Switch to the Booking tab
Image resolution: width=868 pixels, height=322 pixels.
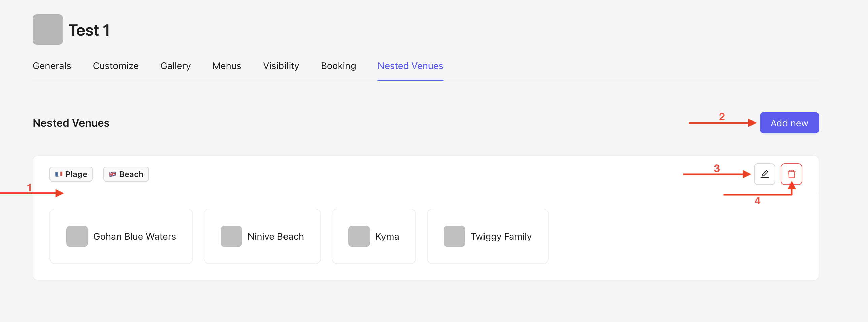tap(338, 66)
